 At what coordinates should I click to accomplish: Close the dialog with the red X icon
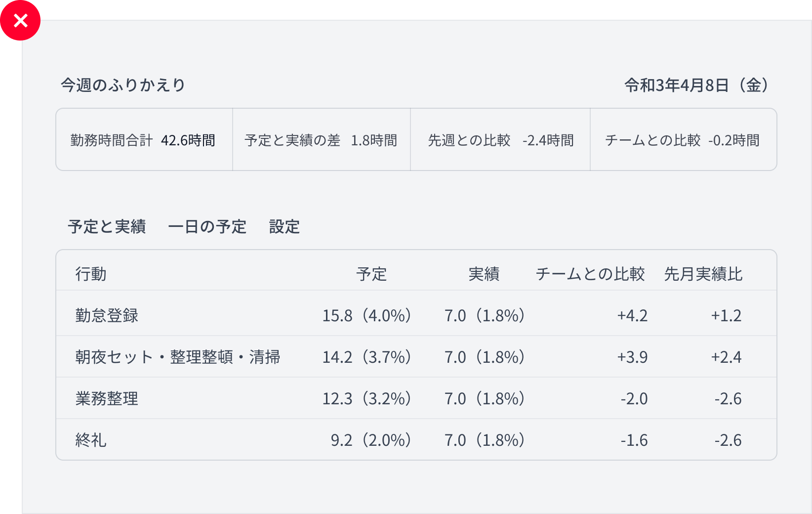click(x=20, y=20)
